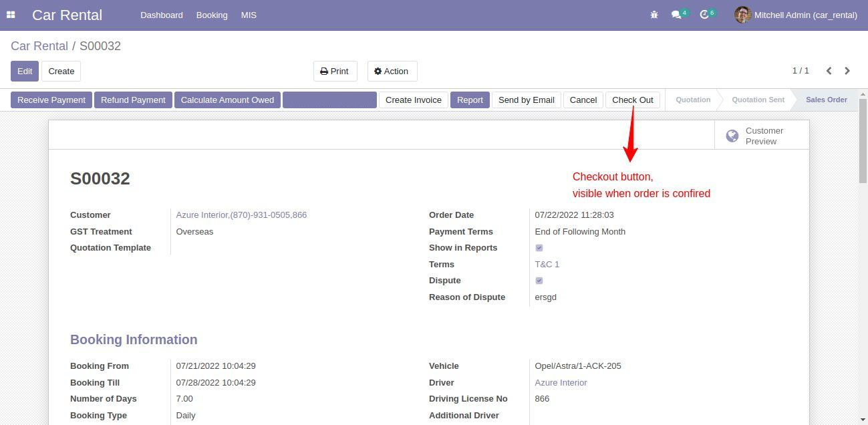Go to previous record arrow

(829, 71)
